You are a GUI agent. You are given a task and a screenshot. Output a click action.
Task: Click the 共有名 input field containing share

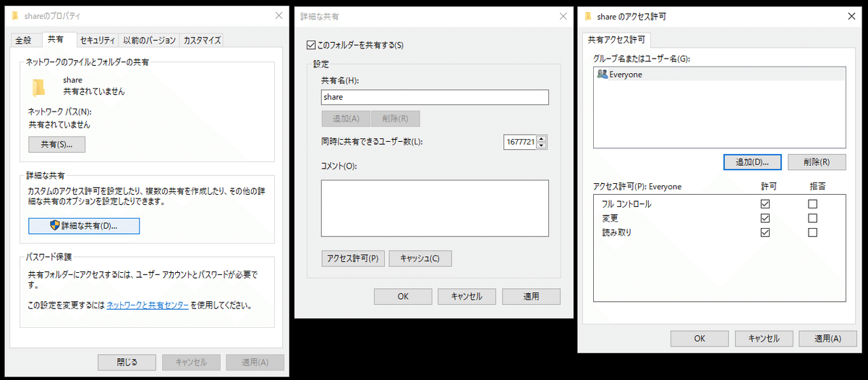point(435,97)
